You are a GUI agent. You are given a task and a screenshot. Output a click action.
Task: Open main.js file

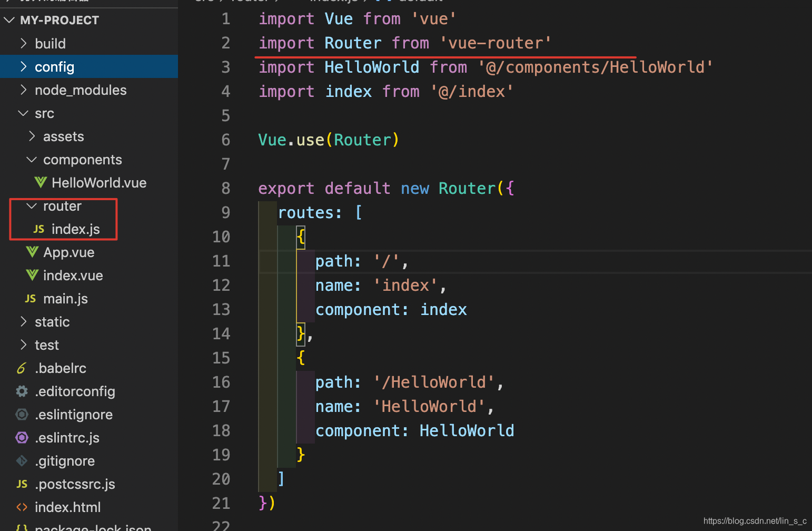point(89,299)
